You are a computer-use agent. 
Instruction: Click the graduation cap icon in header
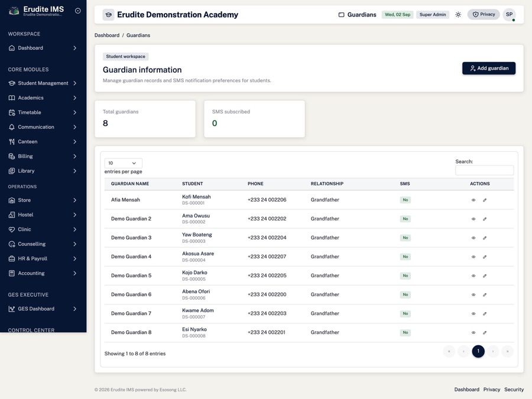point(109,15)
